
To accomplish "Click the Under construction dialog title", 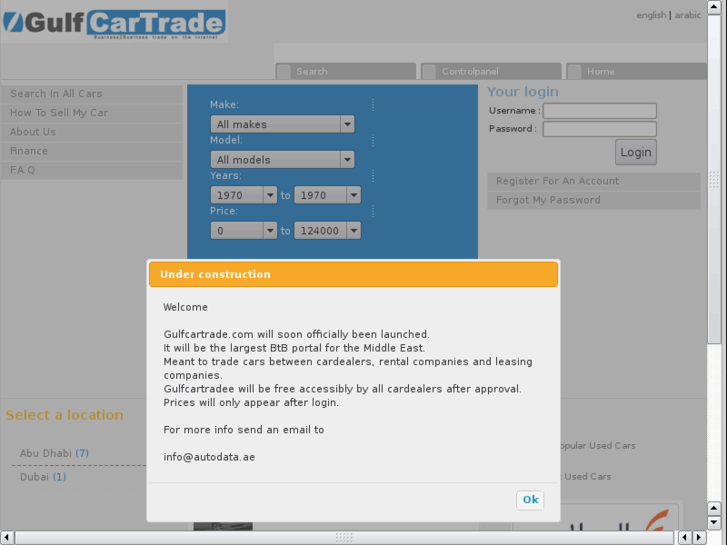I will click(215, 274).
